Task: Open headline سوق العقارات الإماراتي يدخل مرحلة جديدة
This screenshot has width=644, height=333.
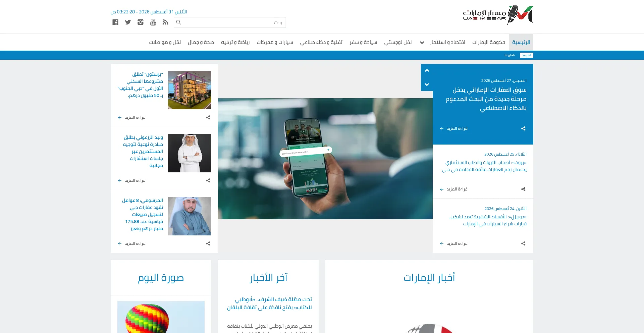Action: (x=486, y=99)
